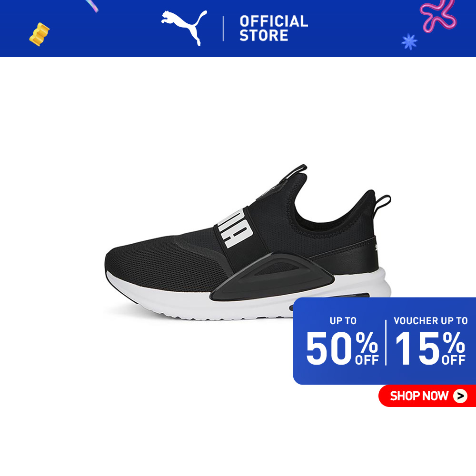Select the Shop Now red button
Viewport: 476px width, 476px height.
427,396
